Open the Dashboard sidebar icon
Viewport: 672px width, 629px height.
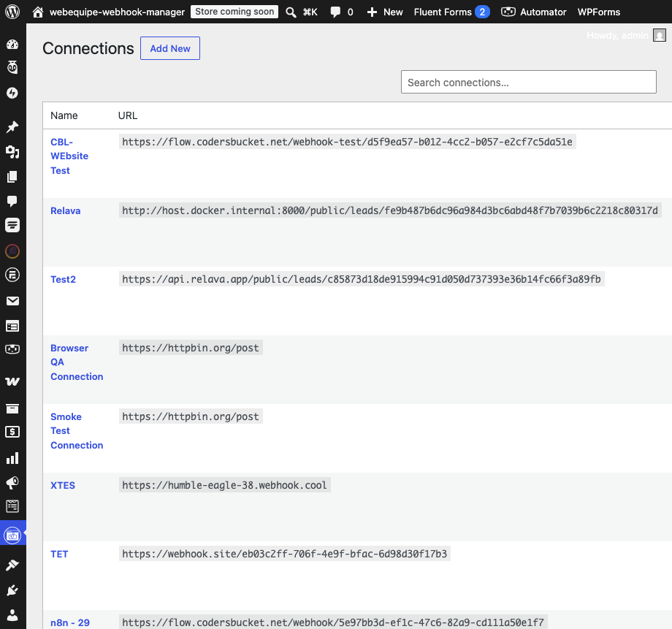tap(12, 44)
